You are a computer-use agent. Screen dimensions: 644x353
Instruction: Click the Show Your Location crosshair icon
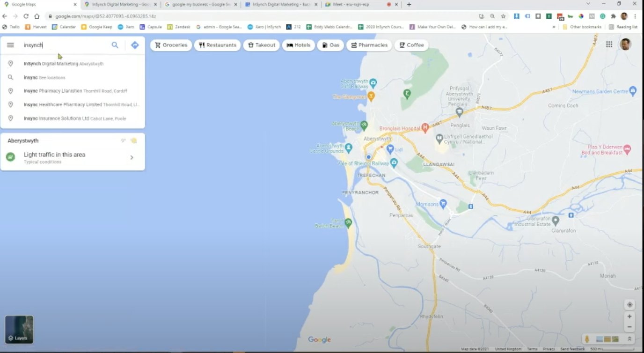click(x=629, y=304)
